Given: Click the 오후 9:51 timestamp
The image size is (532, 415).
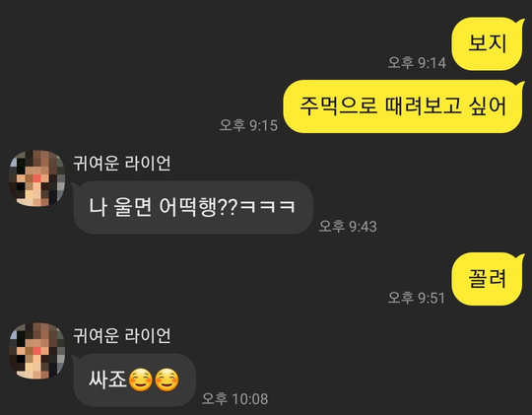Looking at the screenshot, I should pos(417,298).
